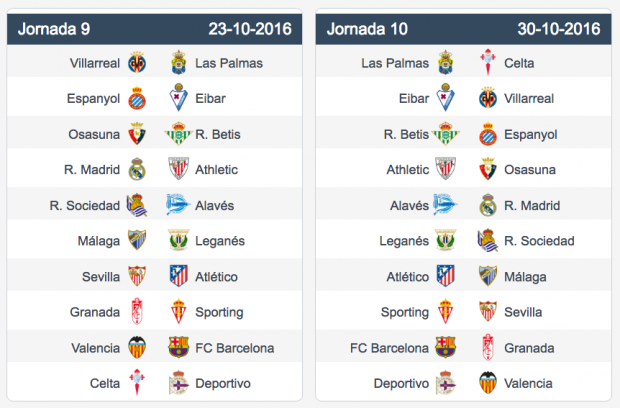Open the Jornada 9 header
Image resolution: width=620 pixels, height=408 pixels.
155,29
